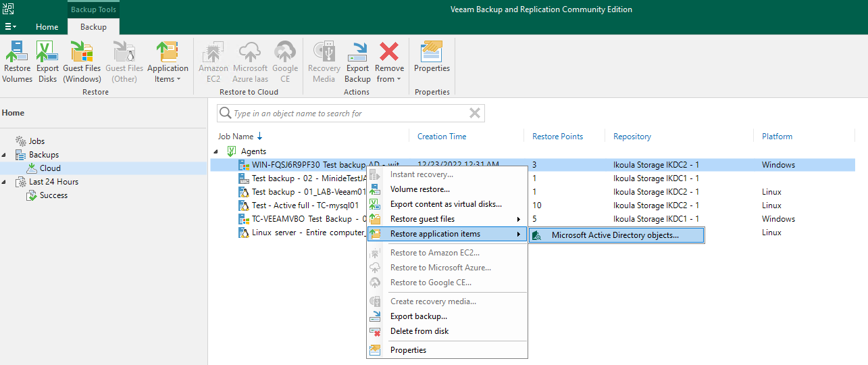
Task: Select the Backup ribbon tab
Action: coord(93,27)
